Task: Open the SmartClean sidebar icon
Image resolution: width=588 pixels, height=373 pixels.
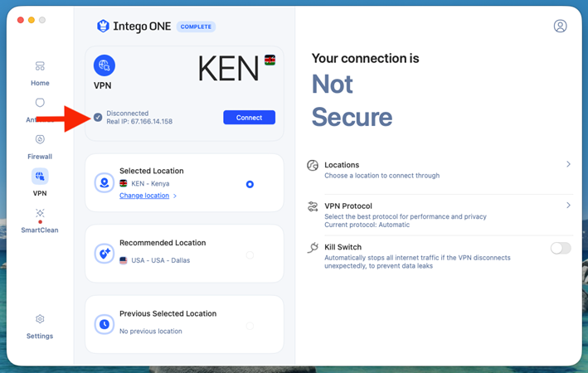Action: [40, 213]
